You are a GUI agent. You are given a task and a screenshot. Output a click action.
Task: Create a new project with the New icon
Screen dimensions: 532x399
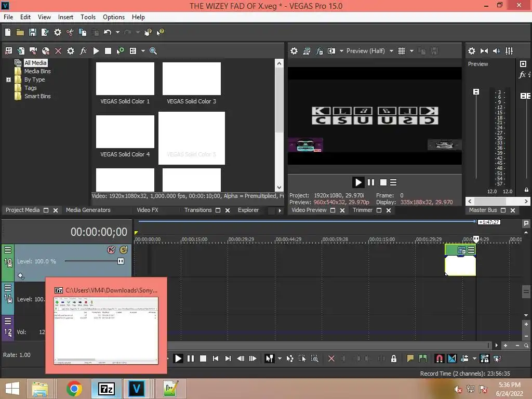[8, 32]
